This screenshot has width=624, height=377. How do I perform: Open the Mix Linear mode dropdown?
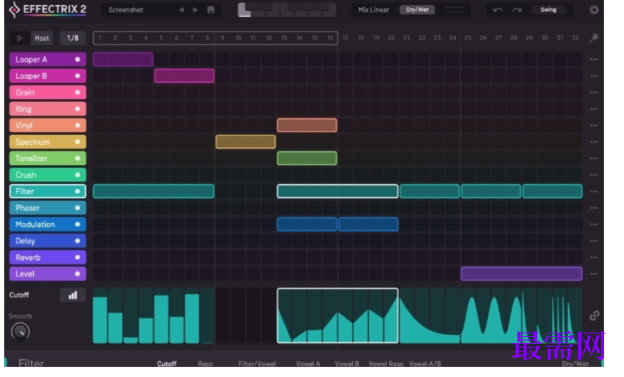[373, 10]
